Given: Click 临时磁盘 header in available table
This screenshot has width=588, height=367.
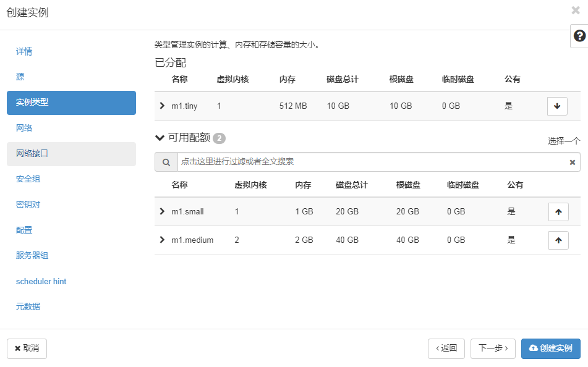Looking at the screenshot, I should click(463, 185).
